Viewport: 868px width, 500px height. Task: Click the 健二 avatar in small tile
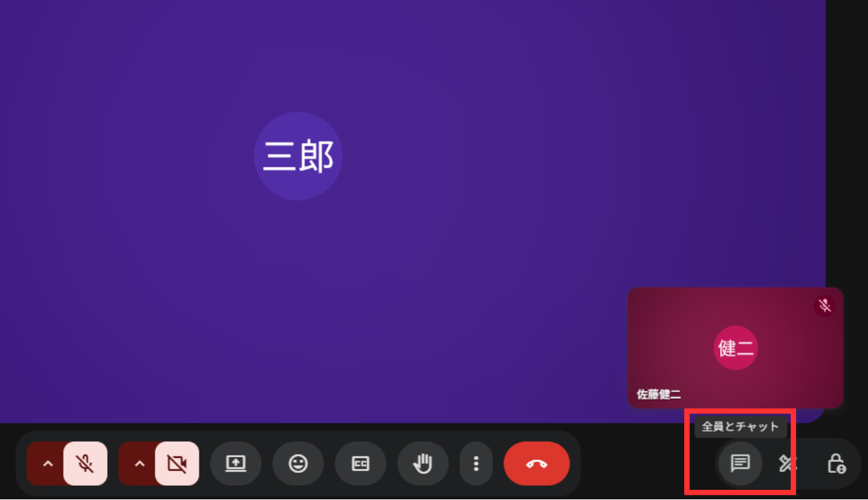[x=736, y=348]
